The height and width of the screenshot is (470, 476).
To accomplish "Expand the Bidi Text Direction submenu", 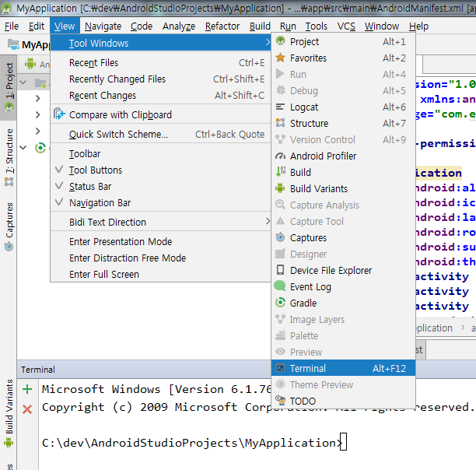I will (x=107, y=223).
